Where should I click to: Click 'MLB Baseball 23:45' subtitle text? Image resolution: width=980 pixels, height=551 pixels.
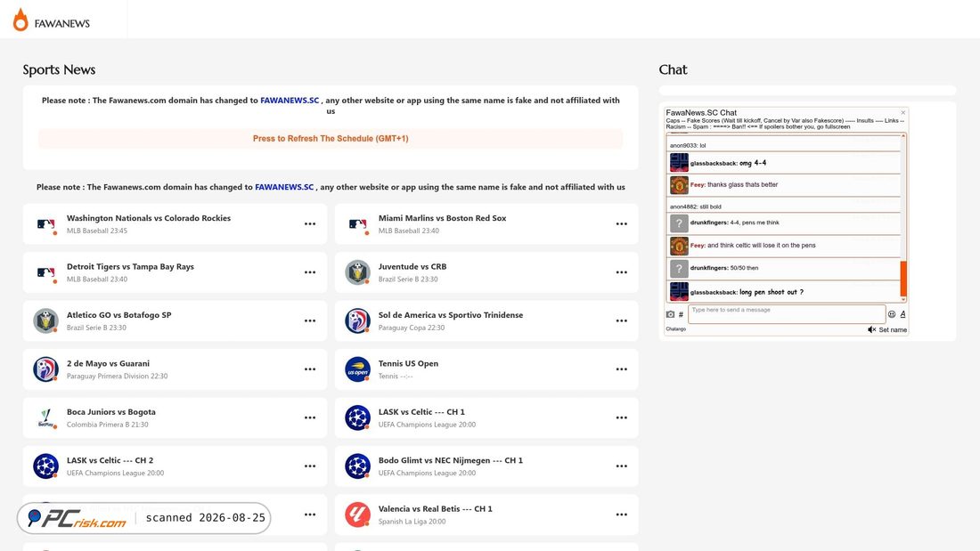coord(97,231)
